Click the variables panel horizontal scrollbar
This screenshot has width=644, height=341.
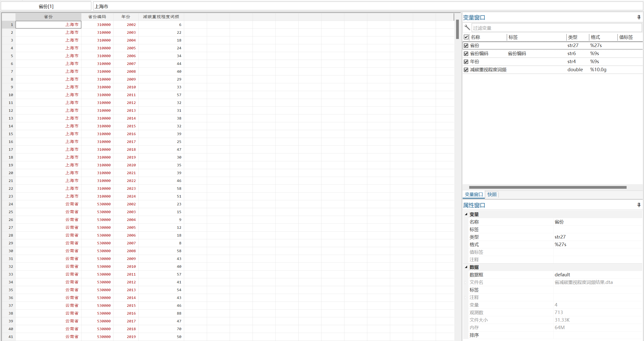pyautogui.click(x=547, y=187)
